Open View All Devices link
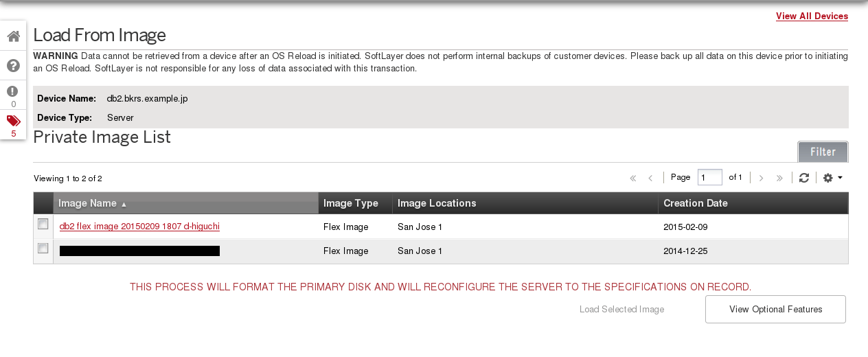868x357 pixels. (x=812, y=16)
